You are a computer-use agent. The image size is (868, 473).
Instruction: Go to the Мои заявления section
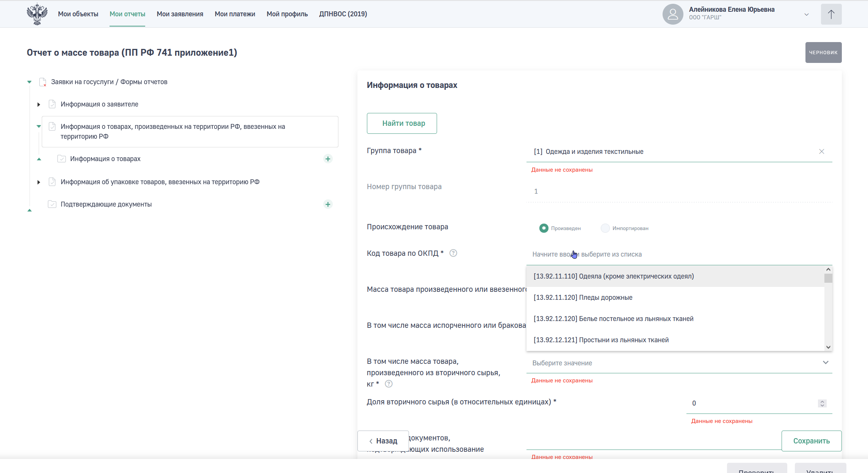click(x=180, y=14)
